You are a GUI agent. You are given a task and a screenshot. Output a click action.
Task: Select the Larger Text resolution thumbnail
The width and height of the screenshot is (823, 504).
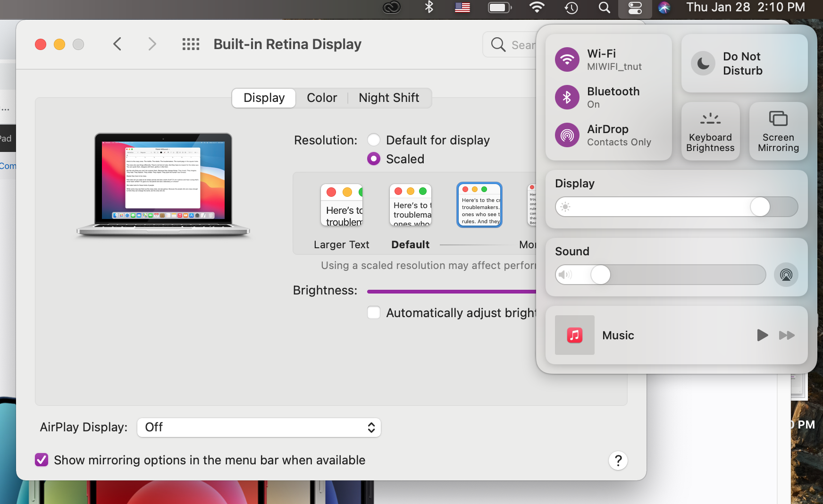(342, 206)
